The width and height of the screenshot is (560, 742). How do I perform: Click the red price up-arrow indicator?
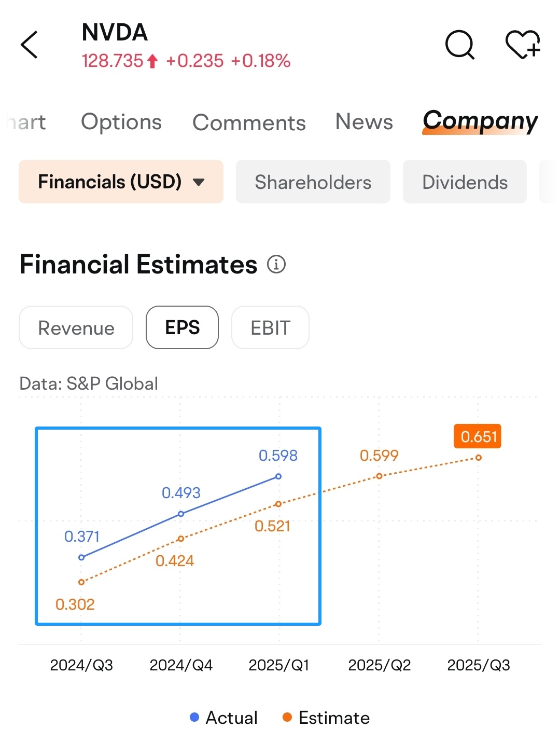152,62
